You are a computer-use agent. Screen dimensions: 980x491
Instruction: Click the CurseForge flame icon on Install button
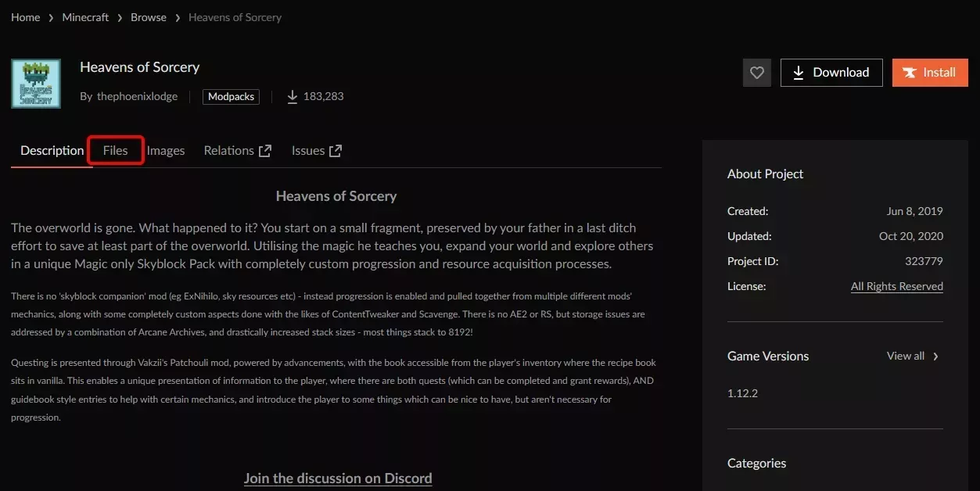click(909, 72)
